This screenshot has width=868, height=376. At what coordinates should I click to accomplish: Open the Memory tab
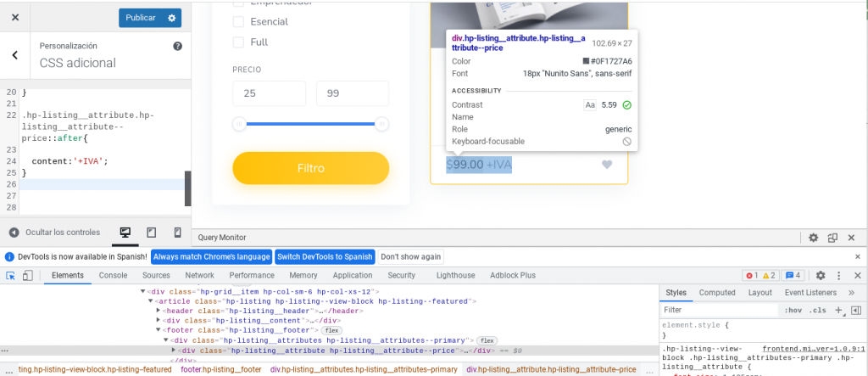303,276
